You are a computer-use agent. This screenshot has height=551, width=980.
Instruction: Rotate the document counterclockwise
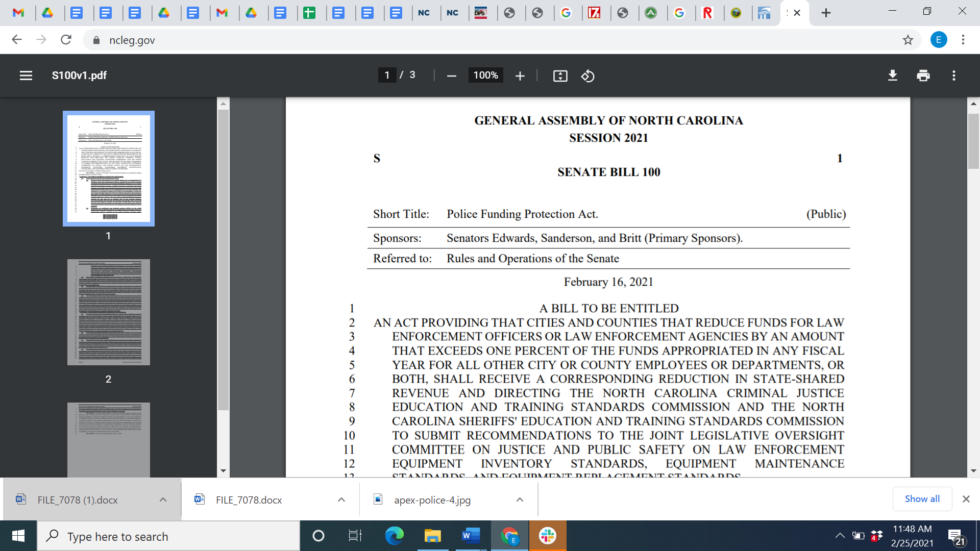(588, 76)
